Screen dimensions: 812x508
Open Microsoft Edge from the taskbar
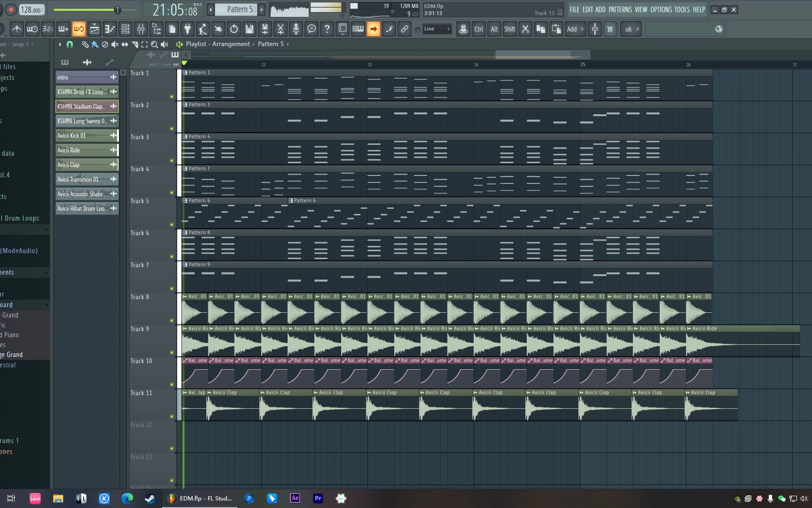click(127, 499)
